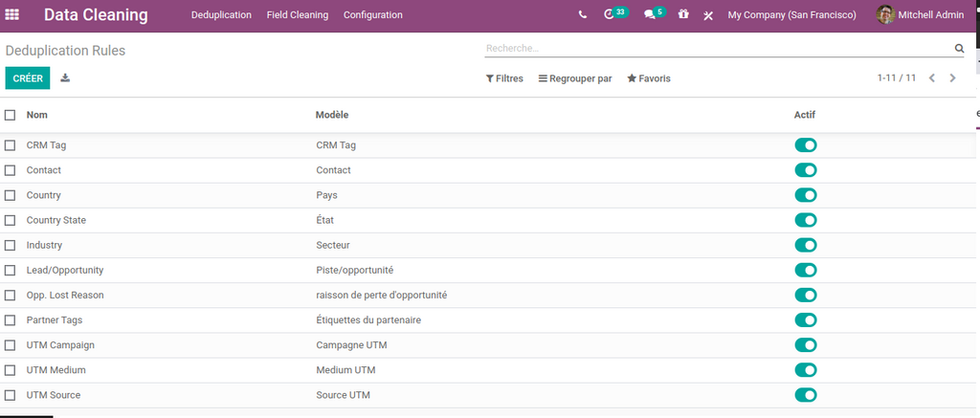Click the CRÉER button
Screen dimensions: 980x418
coord(28,78)
